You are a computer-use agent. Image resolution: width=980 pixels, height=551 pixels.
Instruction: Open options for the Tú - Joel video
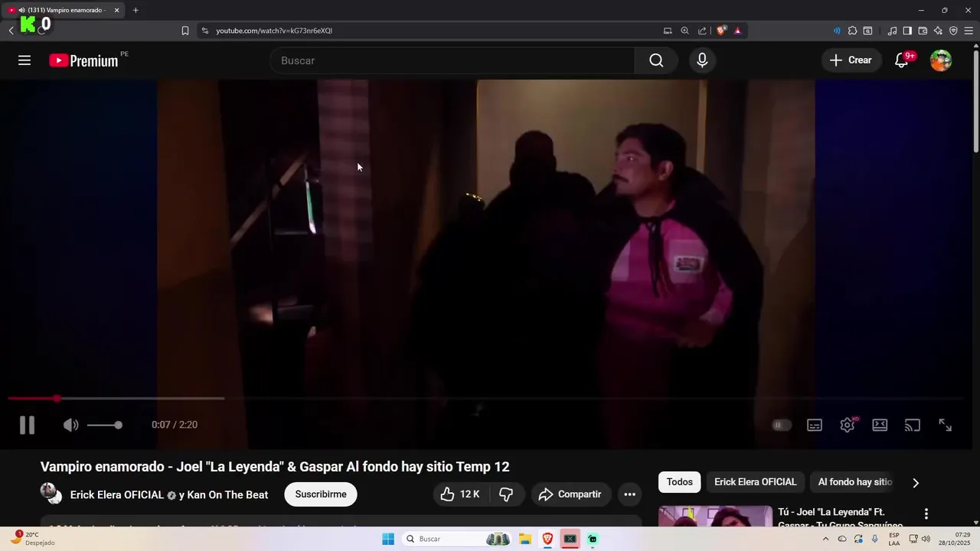pos(926,514)
